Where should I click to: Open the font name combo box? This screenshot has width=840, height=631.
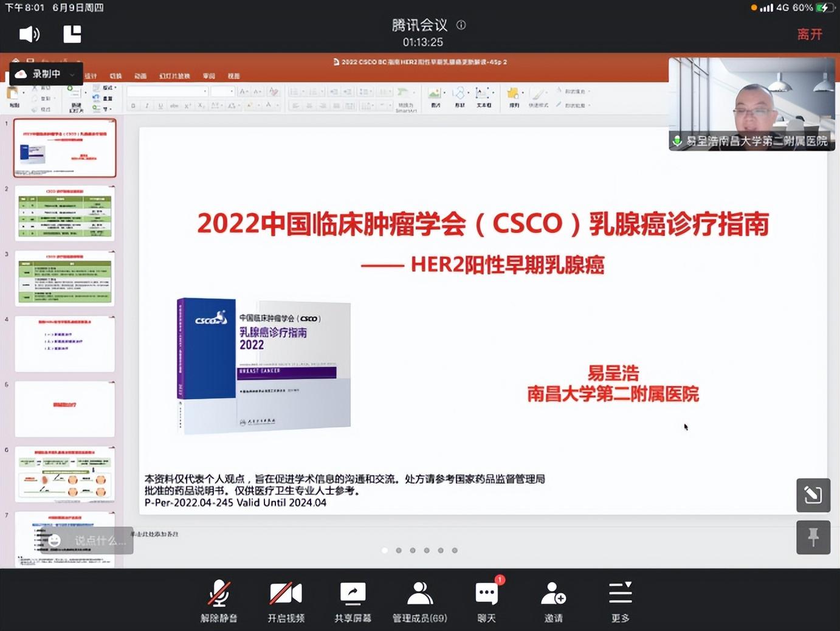[168, 91]
